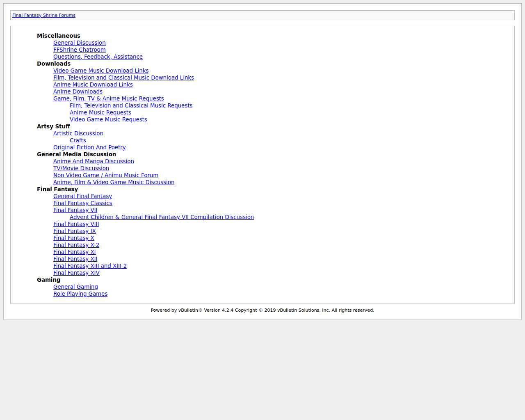Open the Final Fantasy Shrine Forums breadcrumb link
Viewport: 525px width, 420px height.
point(44,15)
